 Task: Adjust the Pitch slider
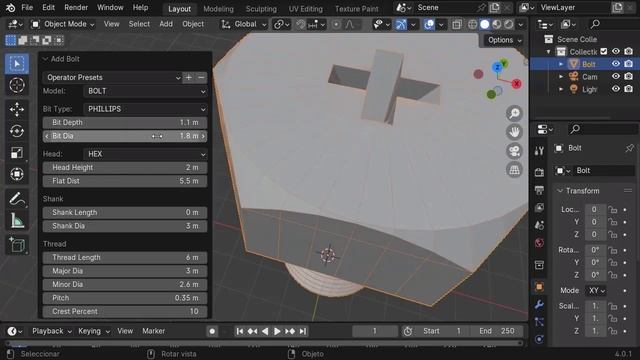pos(125,298)
